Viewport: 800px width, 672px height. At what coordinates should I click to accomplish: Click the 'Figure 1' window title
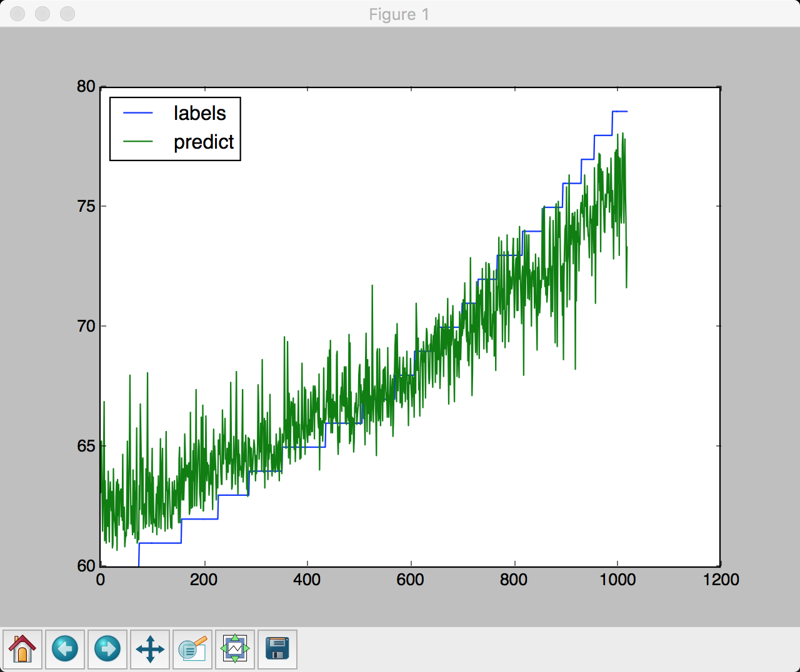pos(399,14)
